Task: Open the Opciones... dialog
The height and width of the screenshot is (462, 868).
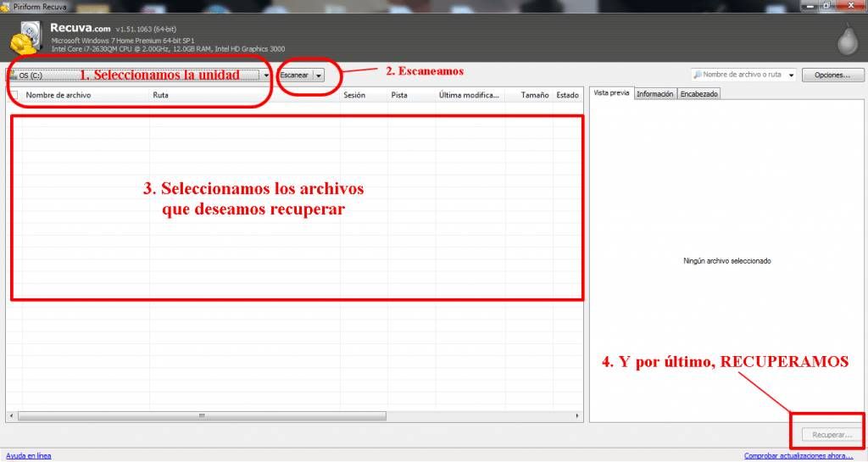Action: tap(832, 75)
